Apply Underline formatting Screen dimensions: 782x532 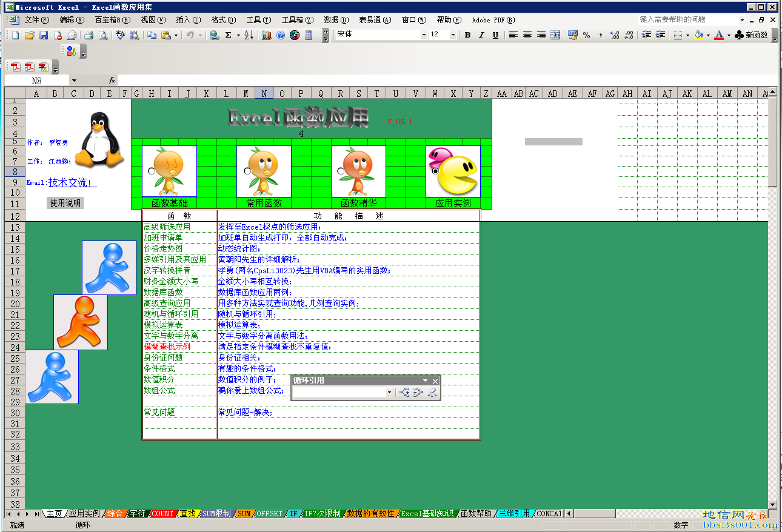[x=495, y=35]
